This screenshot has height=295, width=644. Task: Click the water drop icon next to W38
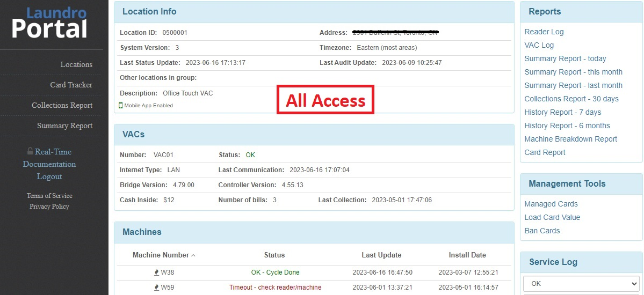[x=156, y=272]
